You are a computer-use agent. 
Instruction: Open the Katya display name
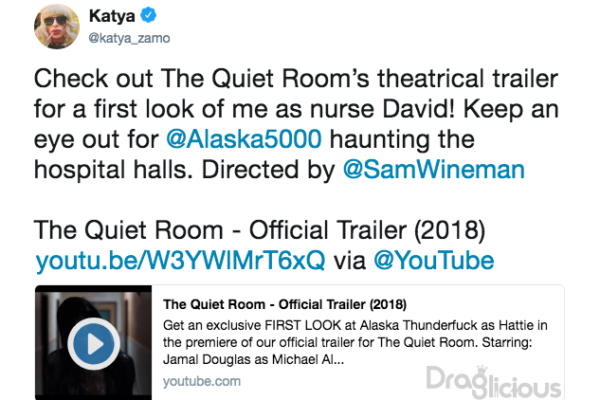[112, 16]
